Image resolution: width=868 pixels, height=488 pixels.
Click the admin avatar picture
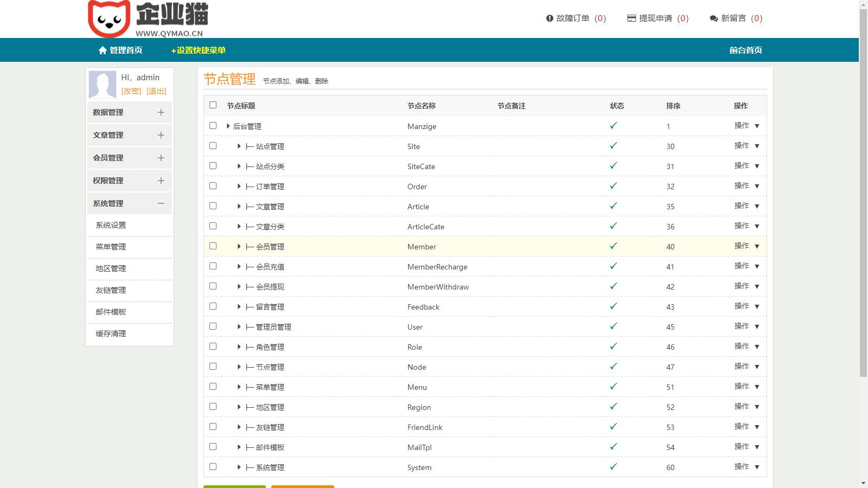(103, 84)
